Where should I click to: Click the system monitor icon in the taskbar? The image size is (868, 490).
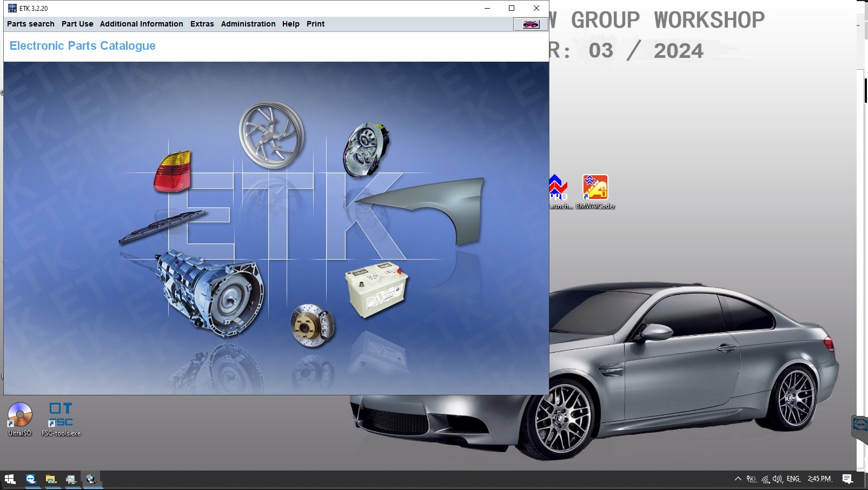click(71, 479)
